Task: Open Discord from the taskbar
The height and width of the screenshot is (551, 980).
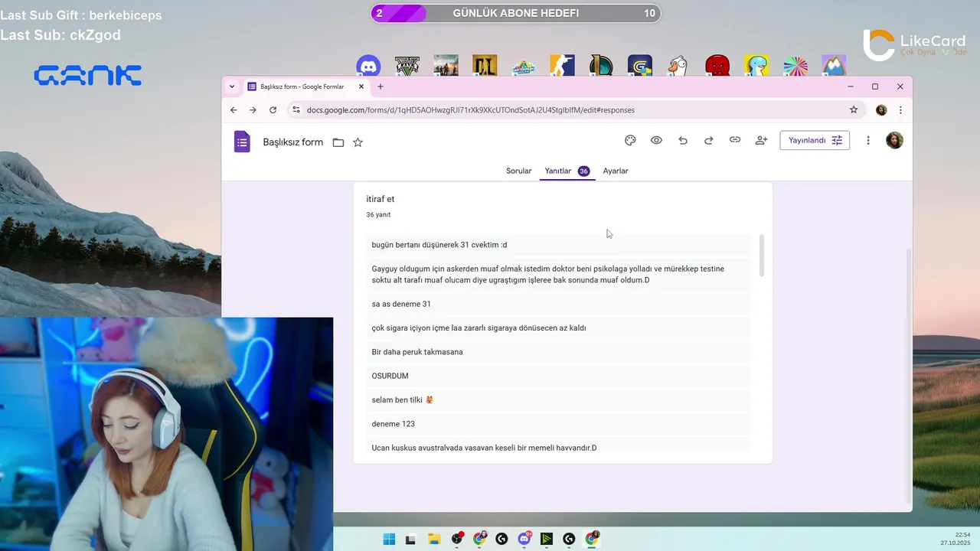Action: (524, 539)
